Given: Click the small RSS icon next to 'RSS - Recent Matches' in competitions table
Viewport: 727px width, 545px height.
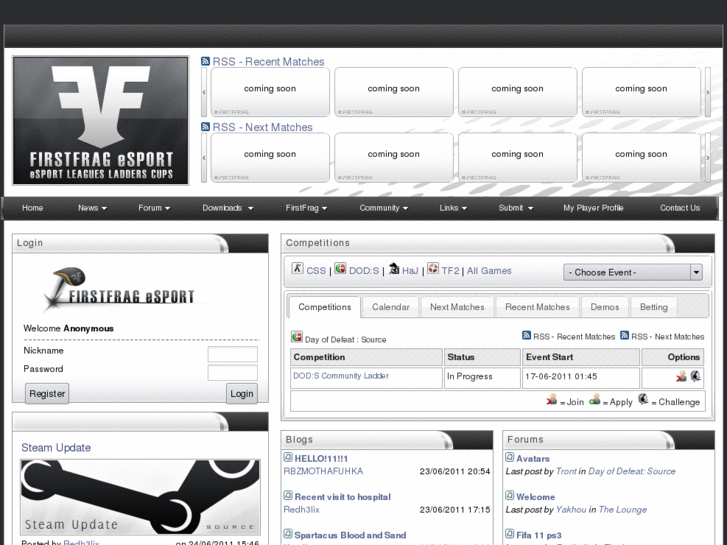Looking at the screenshot, I should [526, 335].
